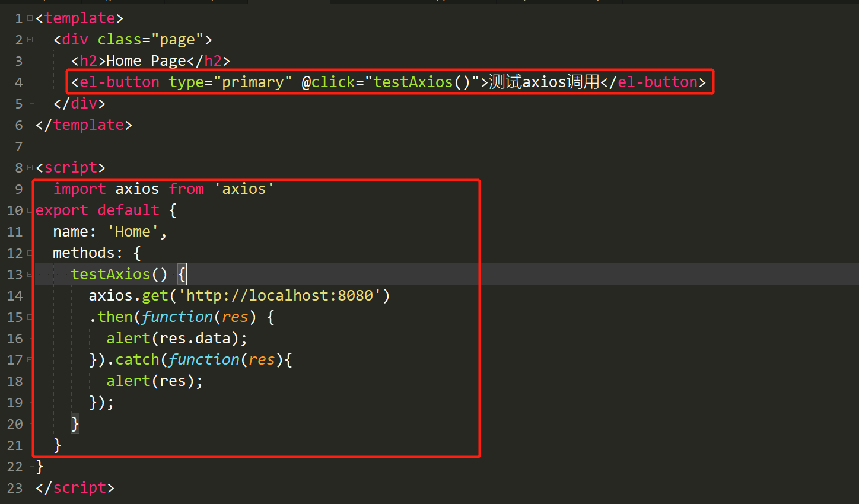Click line number 14 in the gutter
The height and width of the screenshot is (504, 859).
pos(15,295)
